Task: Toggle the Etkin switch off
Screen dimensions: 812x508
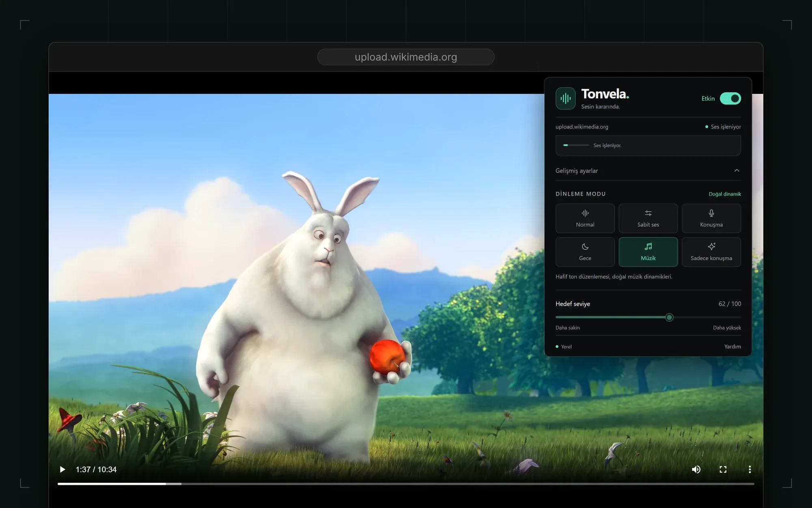Action: pos(730,98)
